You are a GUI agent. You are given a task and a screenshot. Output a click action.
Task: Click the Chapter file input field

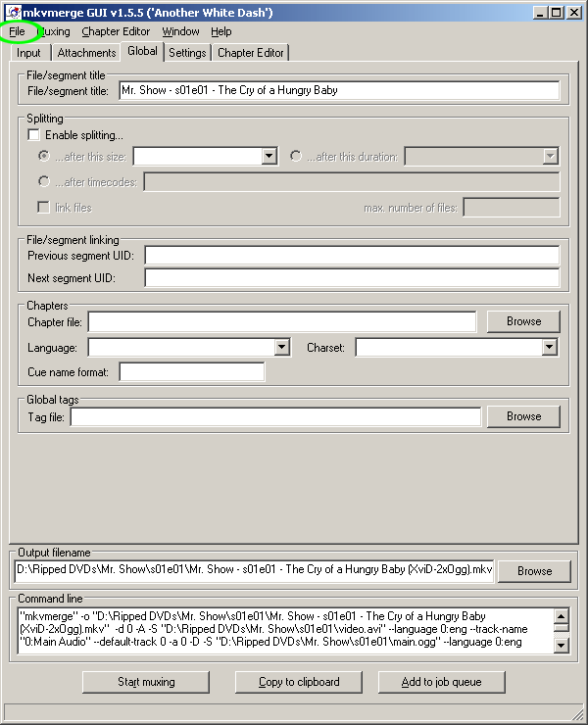click(x=282, y=321)
